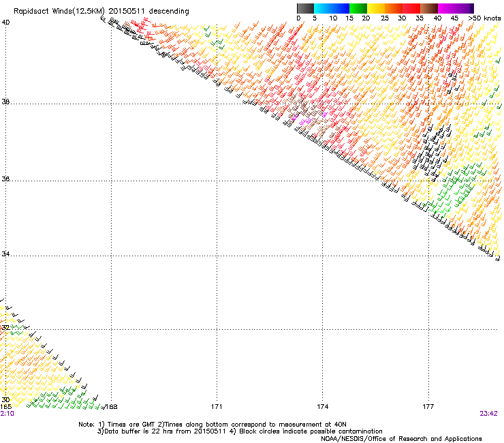Click the yellow 20-25 knots legend segment
The width and height of the screenshot is (504, 443).
pos(376,8)
